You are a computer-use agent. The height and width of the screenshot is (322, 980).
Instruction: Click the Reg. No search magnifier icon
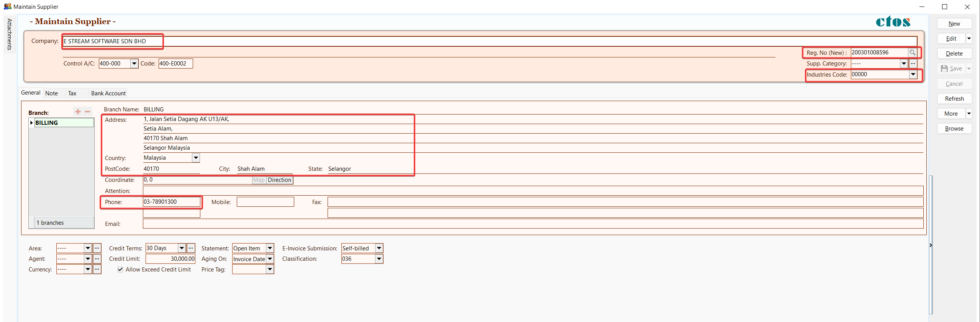click(912, 52)
